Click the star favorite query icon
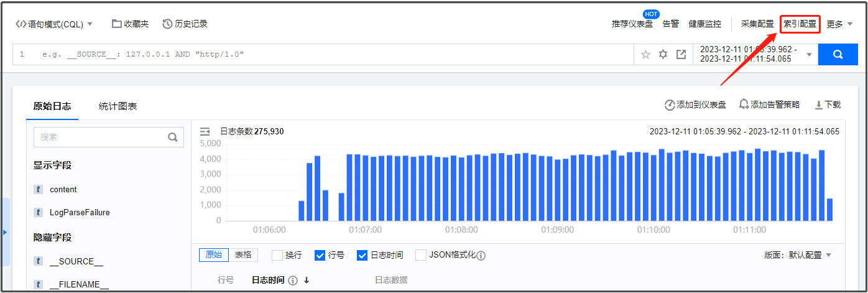The height and width of the screenshot is (293, 868). click(x=645, y=55)
